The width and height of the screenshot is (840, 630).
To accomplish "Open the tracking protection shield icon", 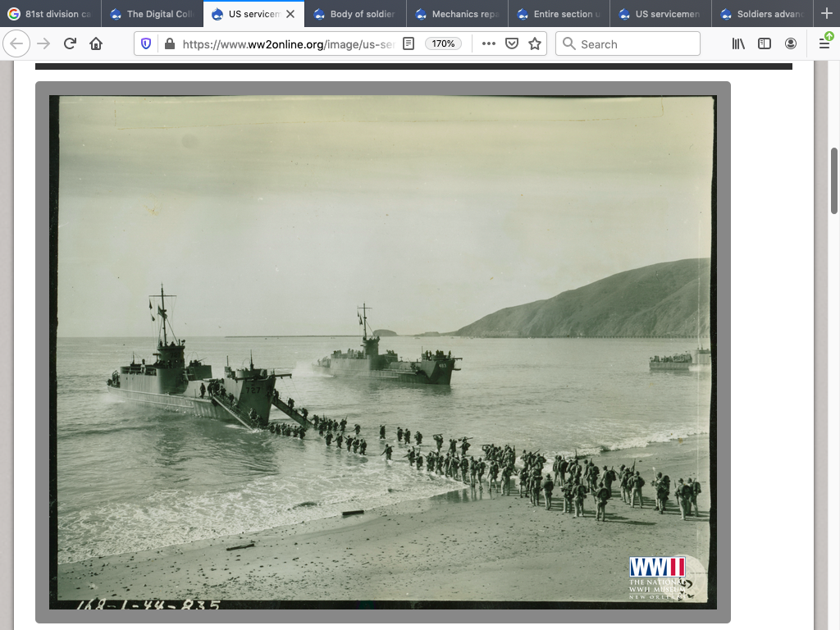I will click(x=147, y=43).
